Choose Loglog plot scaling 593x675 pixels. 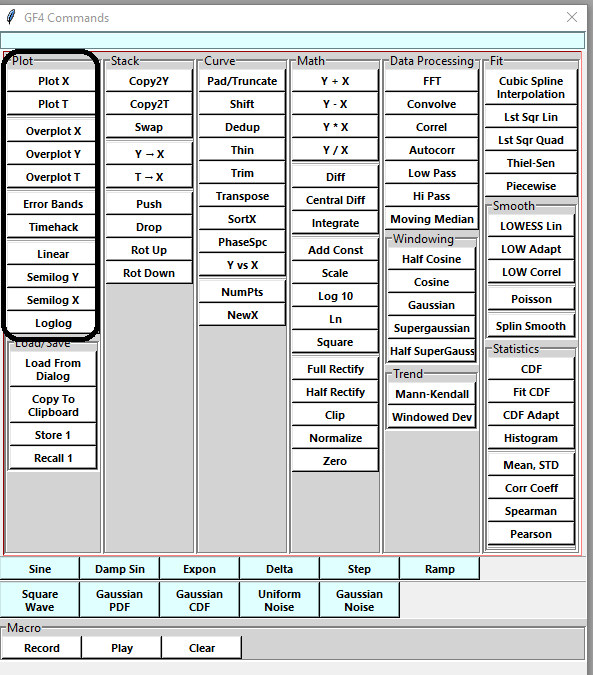tap(52, 323)
